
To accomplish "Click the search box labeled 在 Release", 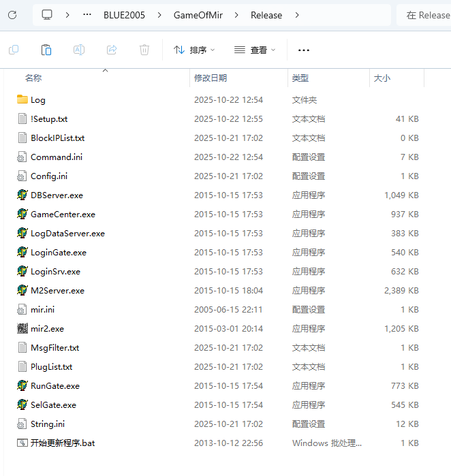I will pos(425,15).
